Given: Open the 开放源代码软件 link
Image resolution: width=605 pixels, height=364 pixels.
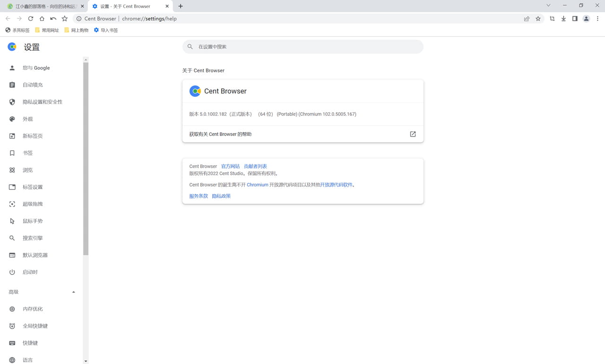Looking at the screenshot, I should [336, 185].
